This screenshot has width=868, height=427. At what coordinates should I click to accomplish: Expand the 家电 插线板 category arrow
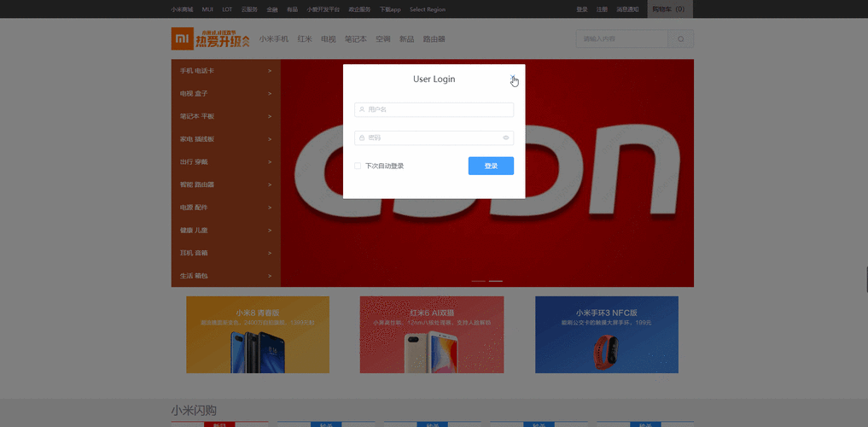[x=270, y=139]
